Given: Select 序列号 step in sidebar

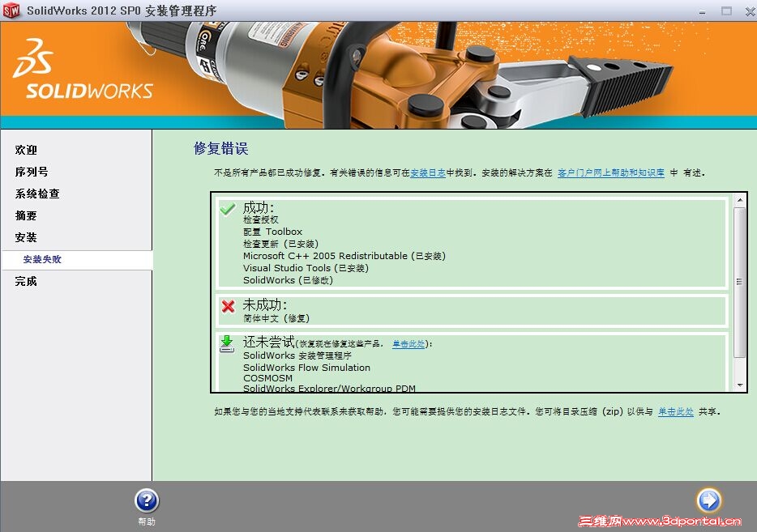Looking at the screenshot, I should 32,172.
